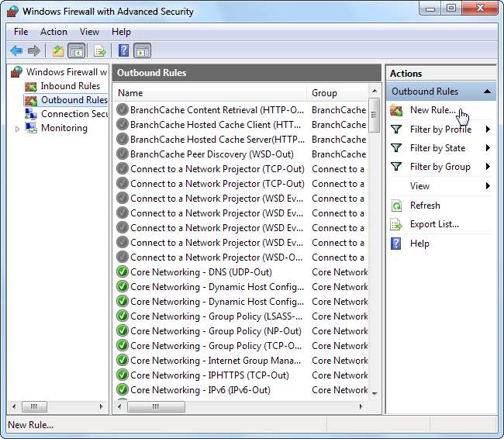Screen dimensions: 504x439
Task: Click the blue Help toolbar icon
Action: point(124,51)
